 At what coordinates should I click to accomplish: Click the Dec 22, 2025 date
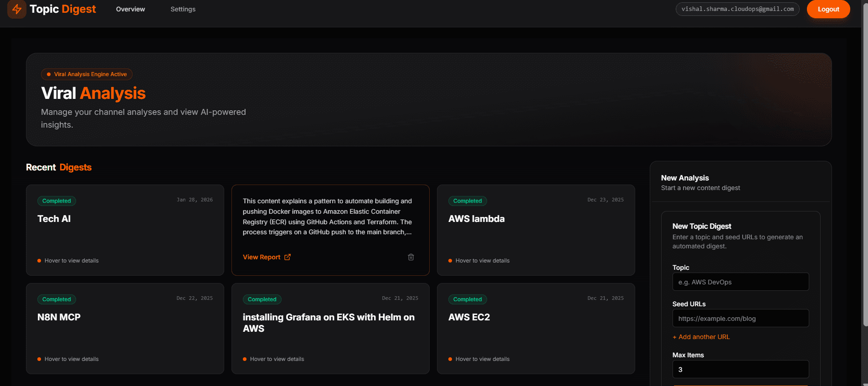click(x=195, y=298)
